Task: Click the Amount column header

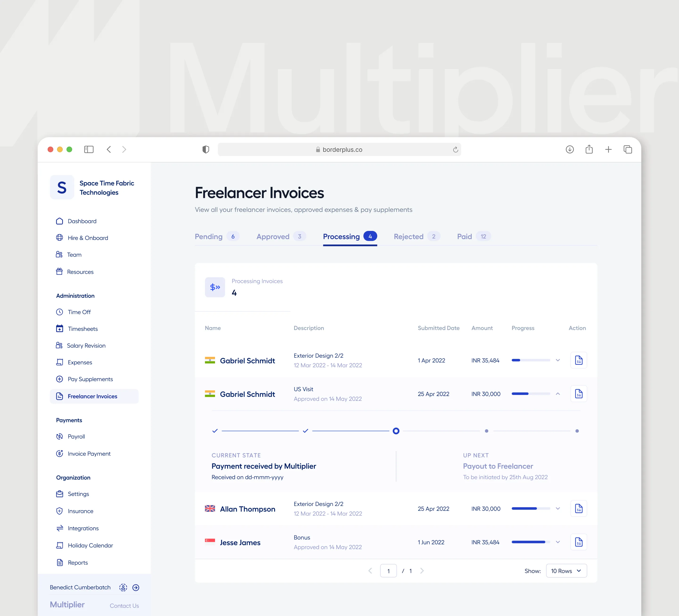Action: pyautogui.click(x=482, y=328)
